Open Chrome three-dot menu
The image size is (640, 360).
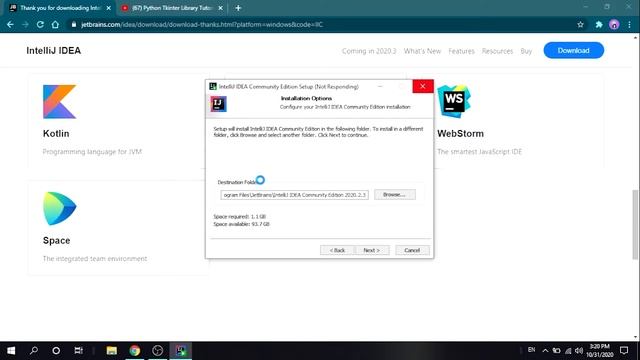[629, 24]
